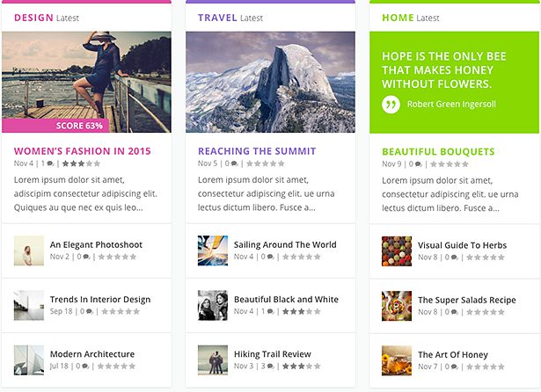Open the Travel category heading

217,18
